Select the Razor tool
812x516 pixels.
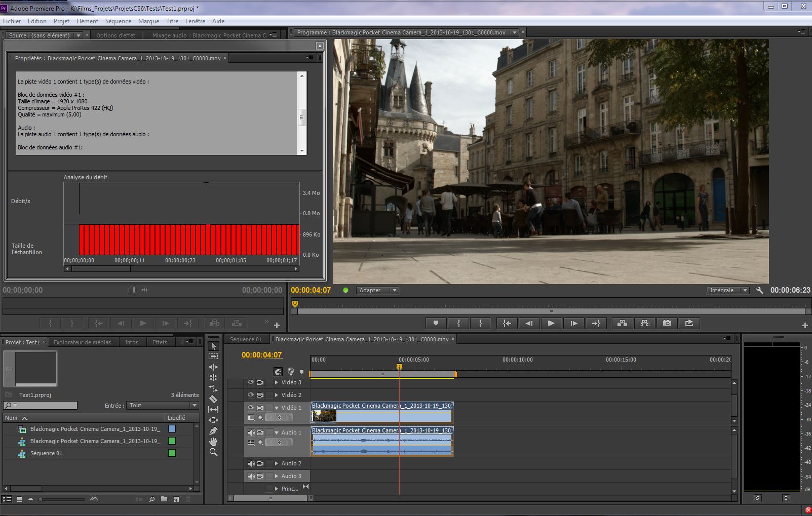pyautogui.click(x=213, y=399)
